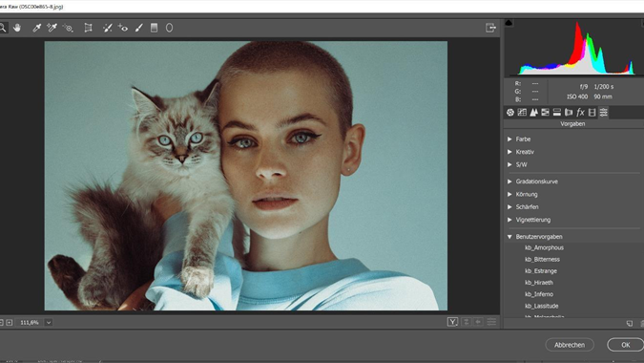Click the 1/200 s shutter speed readout
644x363 pixels.
point(604,87)
